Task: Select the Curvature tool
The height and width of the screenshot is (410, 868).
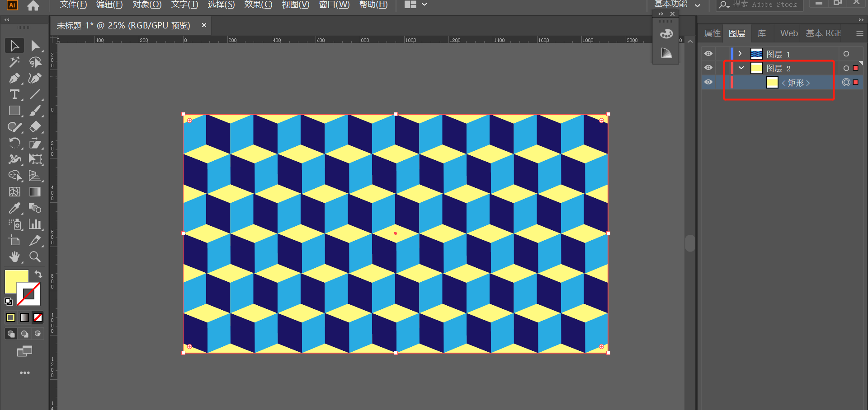Action: [x=35, y=78]
